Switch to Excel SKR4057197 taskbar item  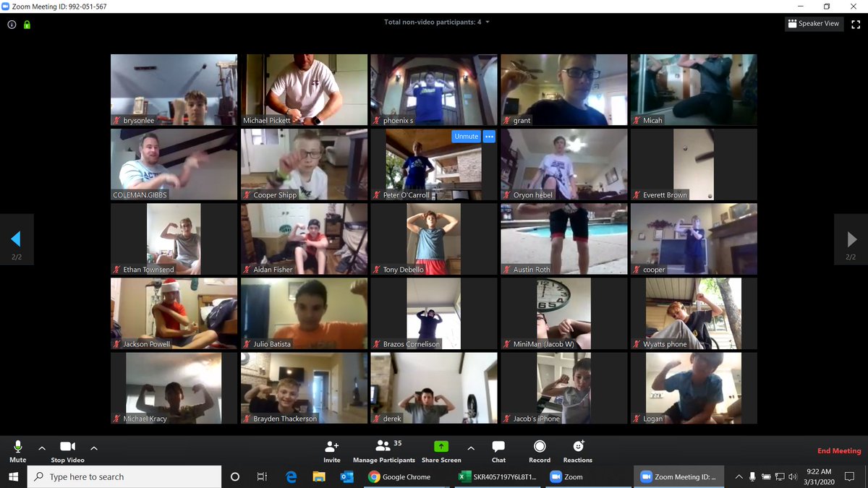(x=496, y=476)
